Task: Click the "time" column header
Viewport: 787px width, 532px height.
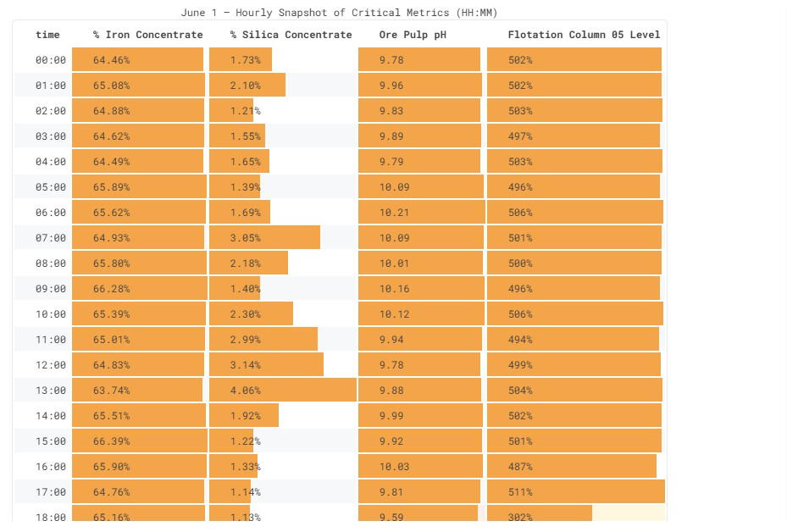Action: pos(48,35)
